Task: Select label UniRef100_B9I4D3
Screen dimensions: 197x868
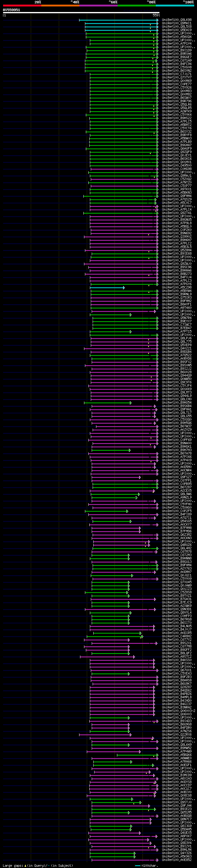Action: pos(176,721)
